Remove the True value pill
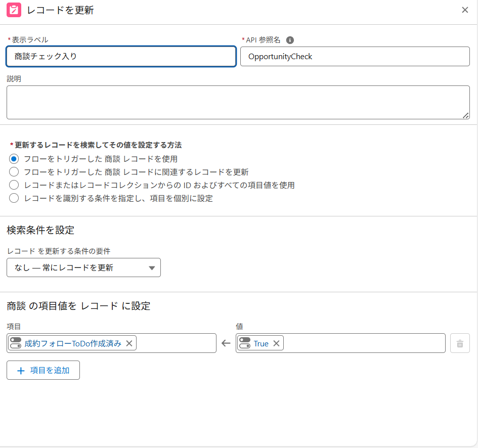This screenshot has height=448, width=478. point(276,343)
